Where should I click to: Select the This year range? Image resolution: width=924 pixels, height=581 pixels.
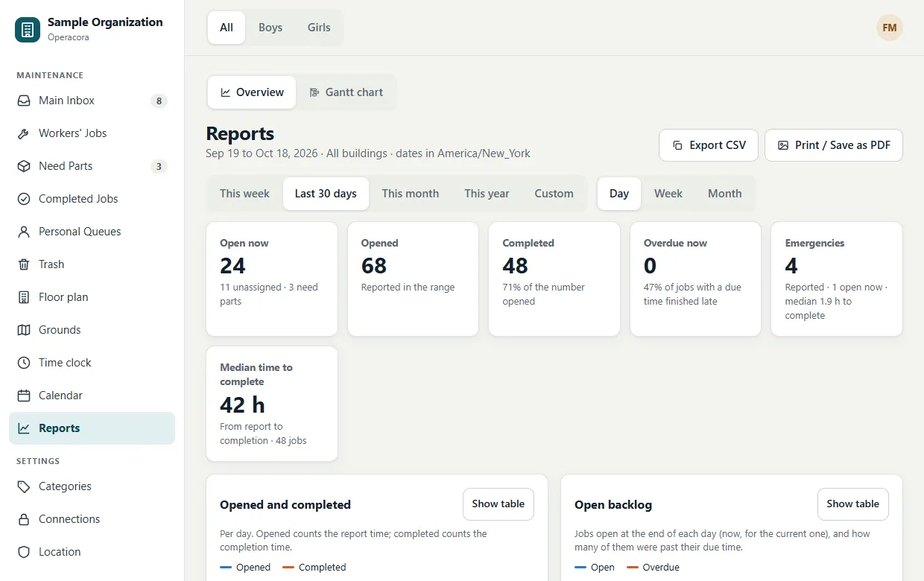coord(487,194)
